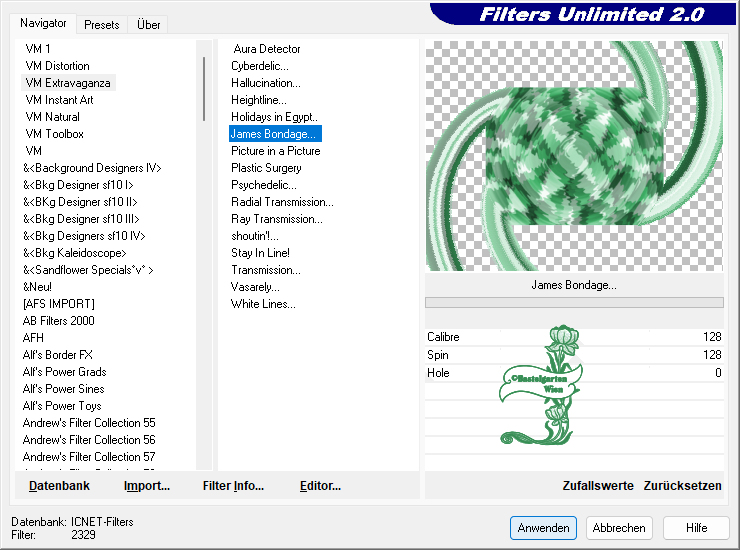Select VM Instant Art category
Viewport: 740px width, 550px height.
(59, 100)
